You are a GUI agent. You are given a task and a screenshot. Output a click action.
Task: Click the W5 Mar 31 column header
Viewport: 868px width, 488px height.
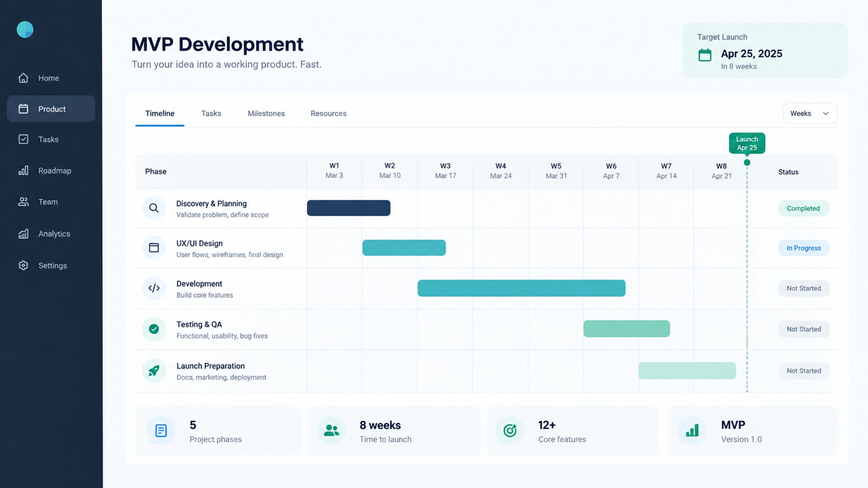click(x=556, y=171)
